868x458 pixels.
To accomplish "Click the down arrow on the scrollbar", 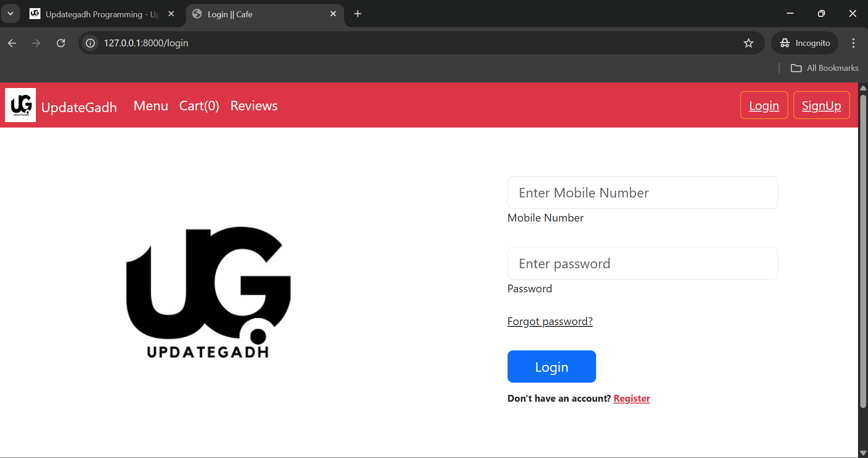I will [x=863, y=452].
